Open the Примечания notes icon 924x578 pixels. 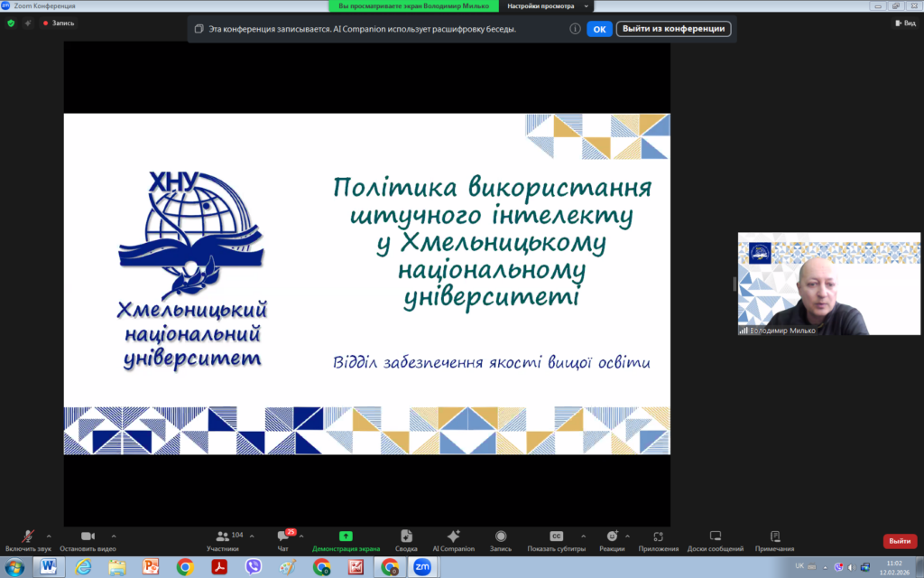tap(774, 536)
